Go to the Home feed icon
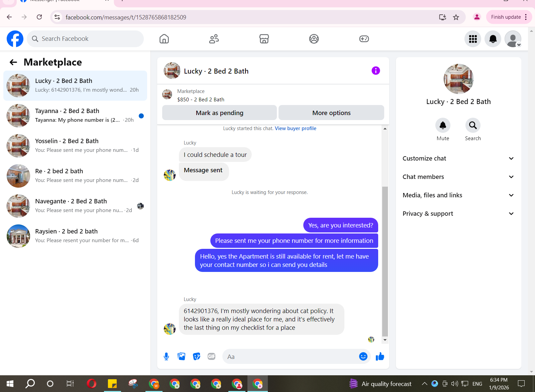 (x=164, y=39)
